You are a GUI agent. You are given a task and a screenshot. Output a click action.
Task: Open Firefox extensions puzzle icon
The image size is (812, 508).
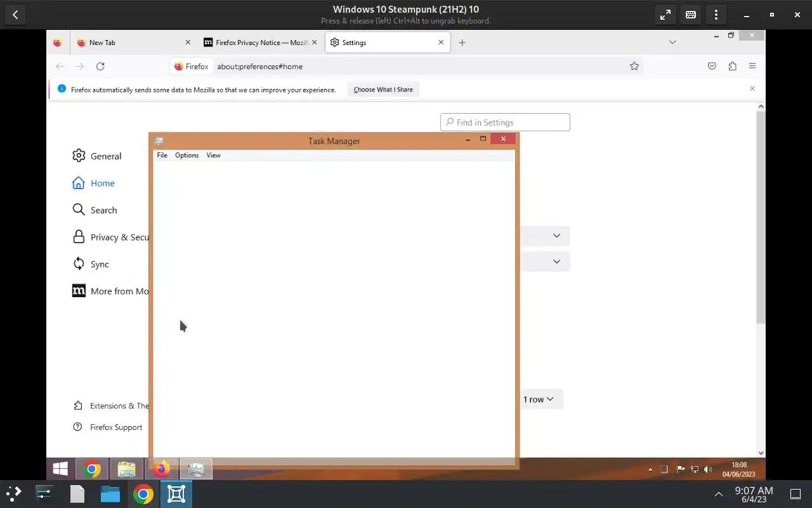[x=732, y=66]
